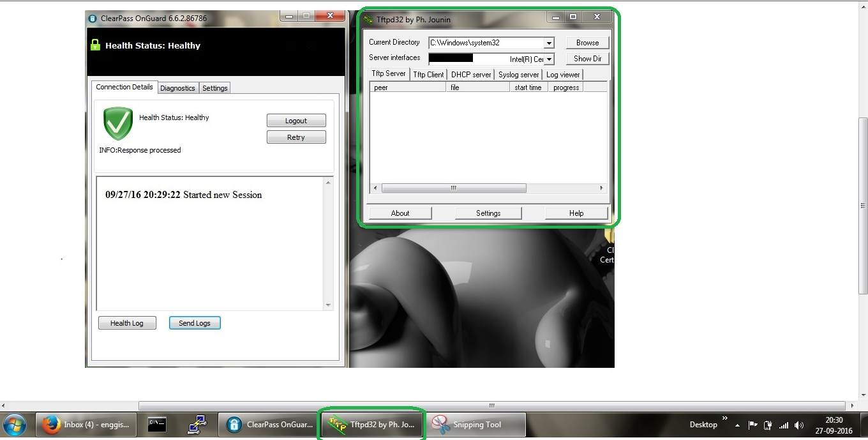Select the DHCP server tab
The height and width of the screenshot is (440, 868).
click(x=471, y=75)
